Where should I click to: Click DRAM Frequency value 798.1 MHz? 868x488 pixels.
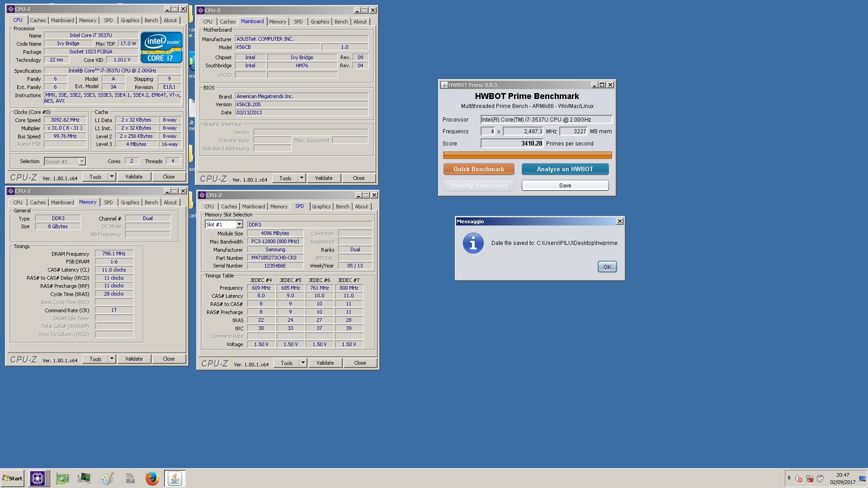[x=114, y=254]
